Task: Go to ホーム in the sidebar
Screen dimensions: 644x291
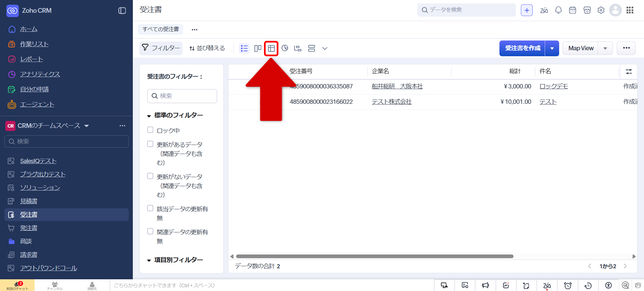Action: pyautogui.click(x=29, y=29)
